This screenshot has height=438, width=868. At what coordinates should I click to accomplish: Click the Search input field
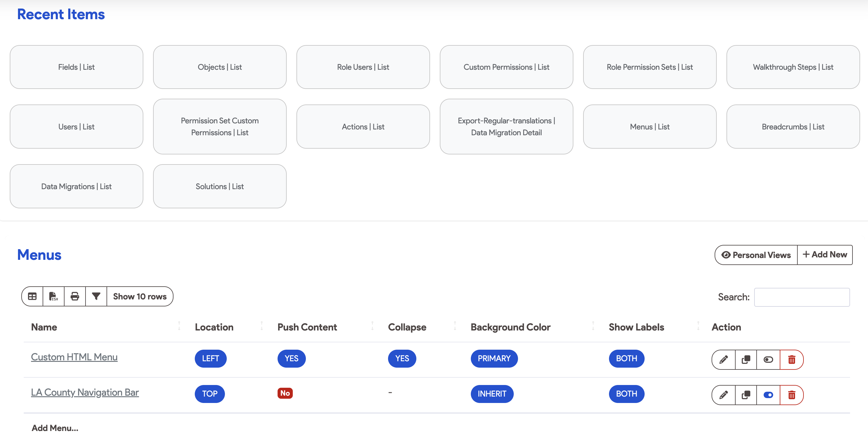pos(802,297)
